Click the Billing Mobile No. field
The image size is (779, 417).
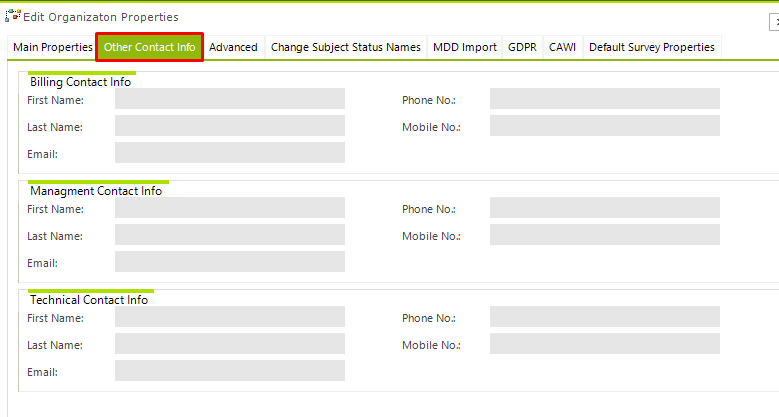coord(605,125)
